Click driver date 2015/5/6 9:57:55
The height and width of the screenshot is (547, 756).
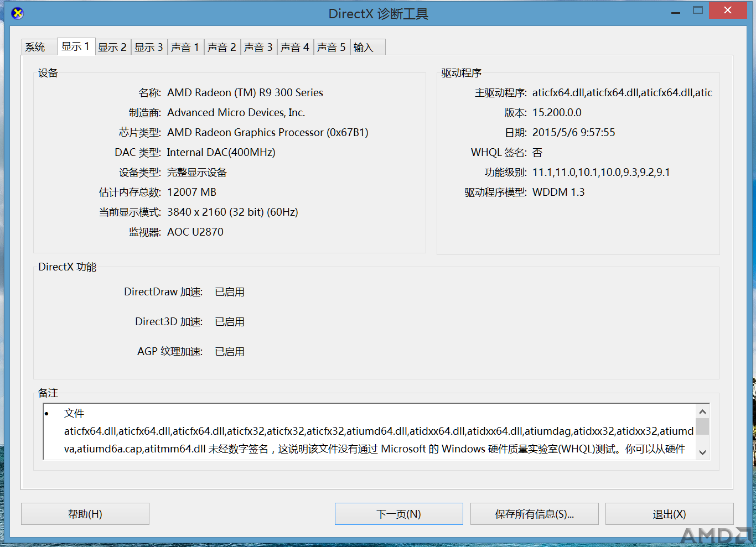click(x=574, y=133)
